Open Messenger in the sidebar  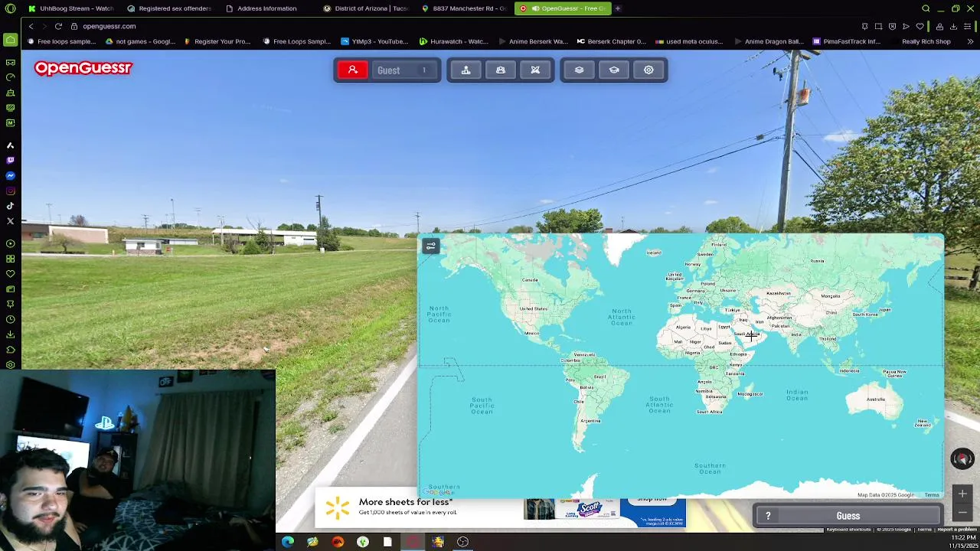10,176
